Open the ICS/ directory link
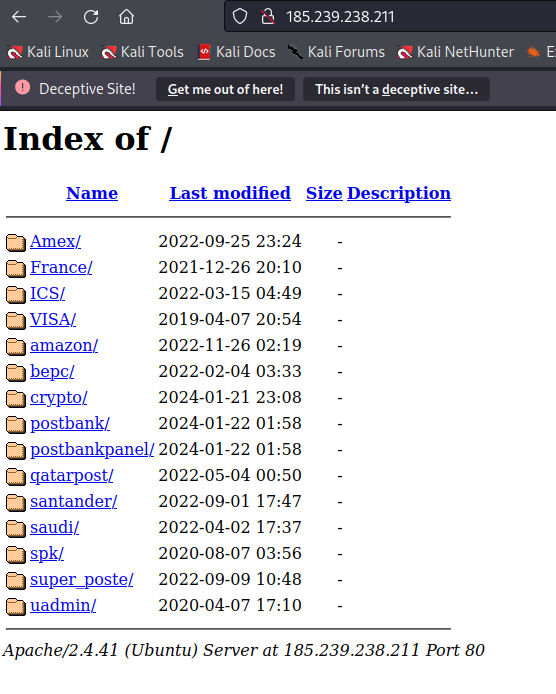 point(47,293)
